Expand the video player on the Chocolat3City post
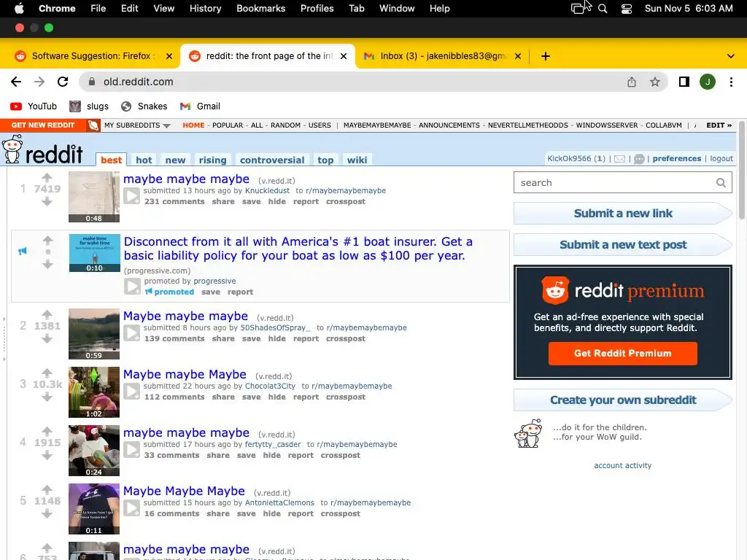747x560 pixels. point(131,392)
